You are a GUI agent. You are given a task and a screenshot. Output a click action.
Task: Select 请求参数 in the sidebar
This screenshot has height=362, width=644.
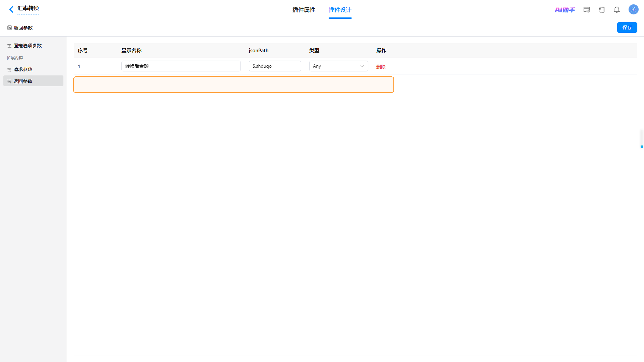33,69
